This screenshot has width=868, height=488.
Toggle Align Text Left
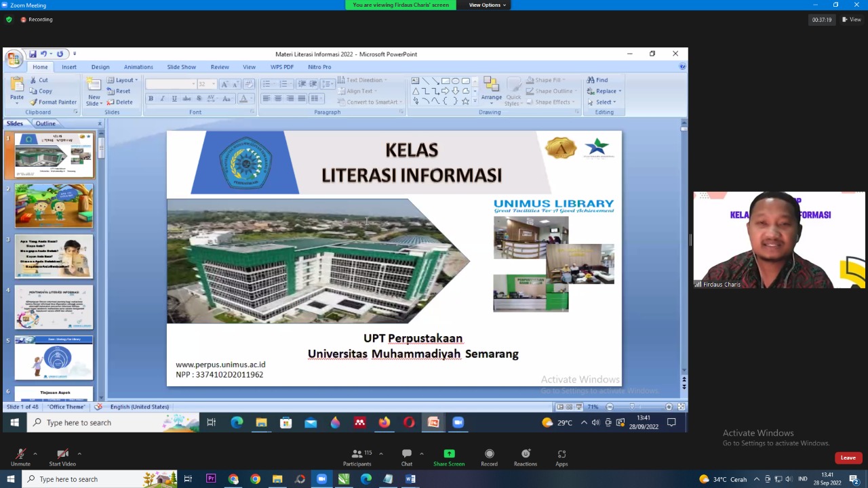(x=267, y=99)
